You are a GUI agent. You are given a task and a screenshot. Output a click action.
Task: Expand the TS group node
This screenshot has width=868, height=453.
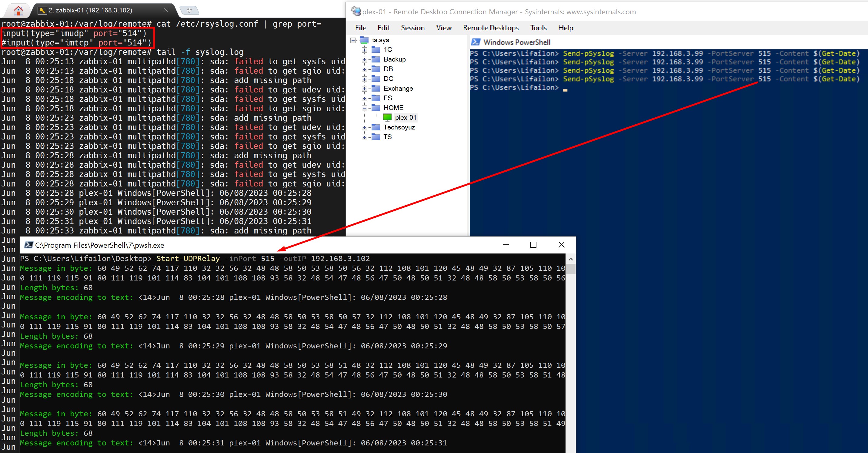tap(364, 138)
